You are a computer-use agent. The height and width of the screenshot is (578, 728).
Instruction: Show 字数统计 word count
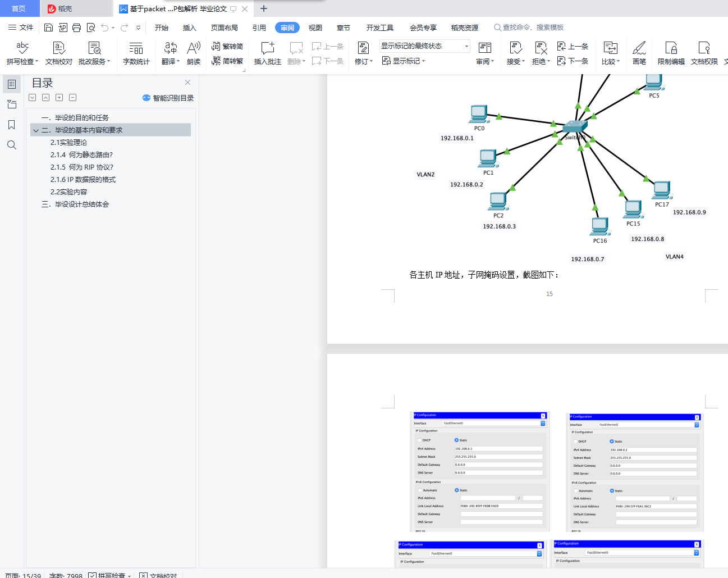coord(136,53)
